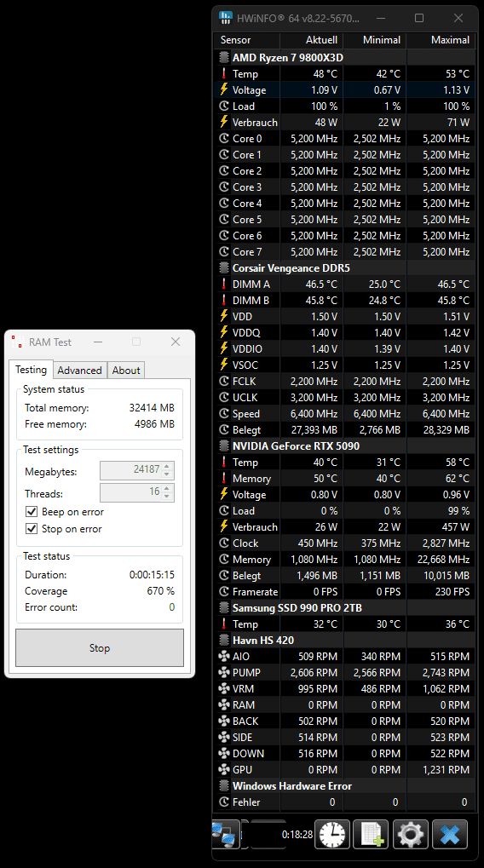This screenshot has height=868, width=484.
Task: Collapse the AMD Ryzen 7 9800X3D sensor group
Action: coord(224,58)
